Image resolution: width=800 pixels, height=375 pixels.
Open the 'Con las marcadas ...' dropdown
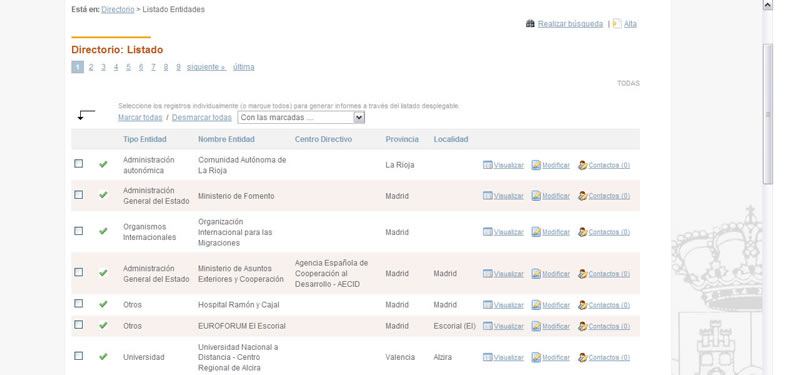pyautogui.click(x=301, y=117)
